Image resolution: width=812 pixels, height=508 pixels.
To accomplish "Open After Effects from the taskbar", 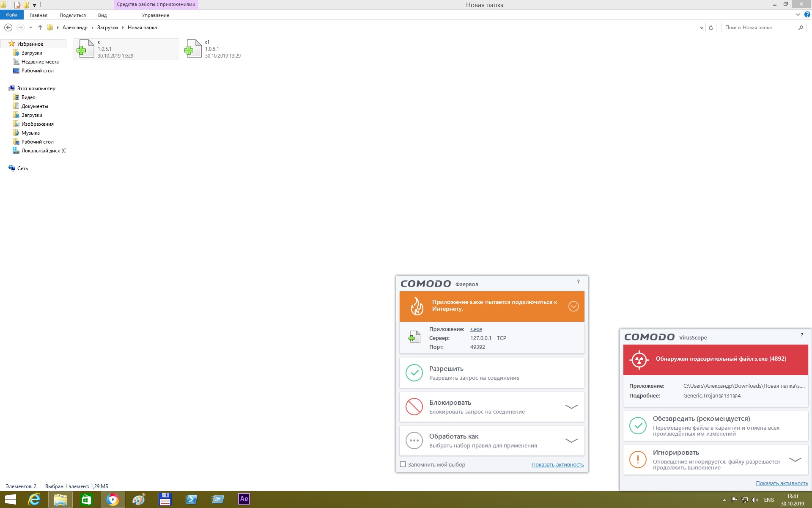I will tap(244, 499).
